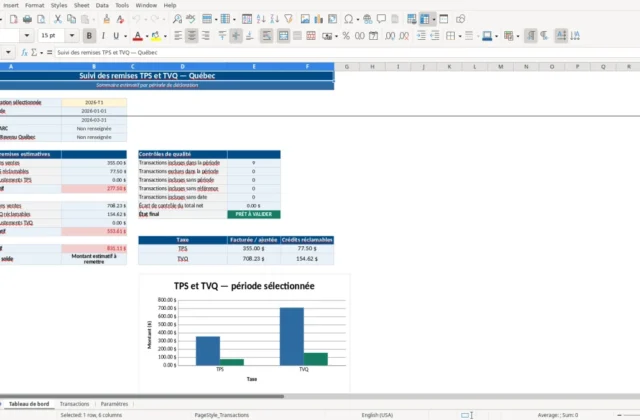The image size is (640, 420).
Task: Format as date with the calendar icon
Action: (x=373, y=36)
